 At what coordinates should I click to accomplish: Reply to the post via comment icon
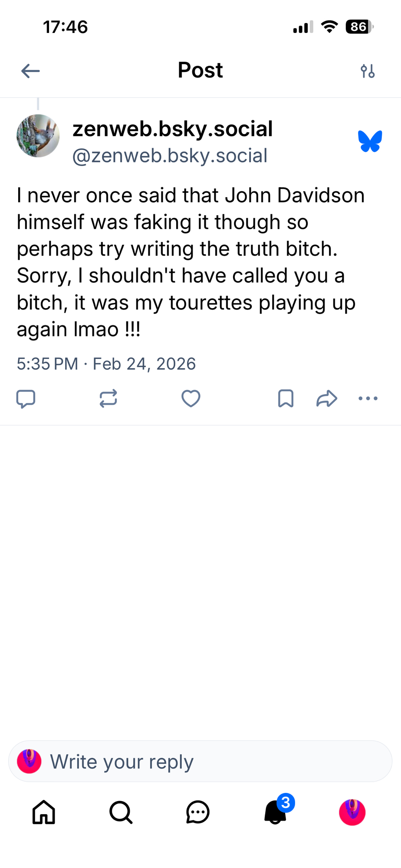point(26,398)
